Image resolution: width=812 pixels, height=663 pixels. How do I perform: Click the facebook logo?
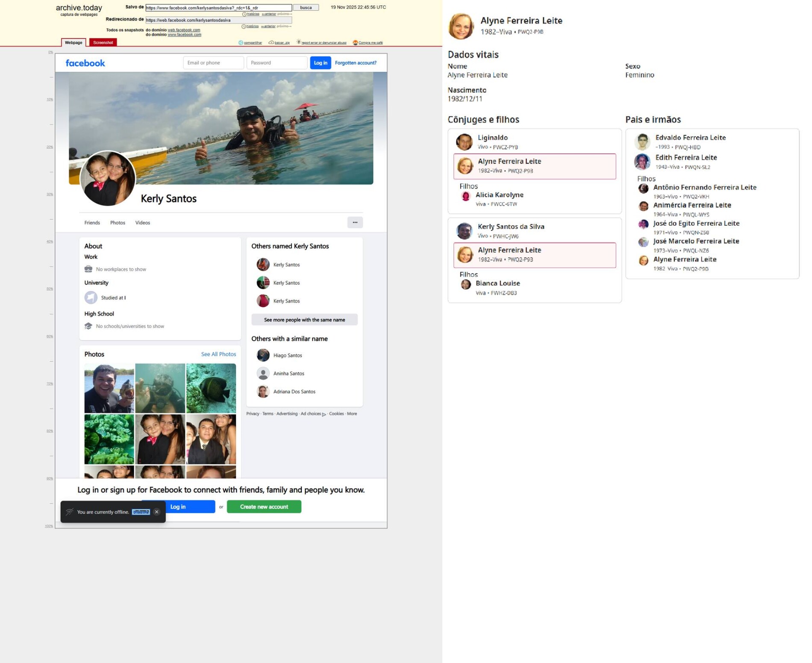(85, 63)
